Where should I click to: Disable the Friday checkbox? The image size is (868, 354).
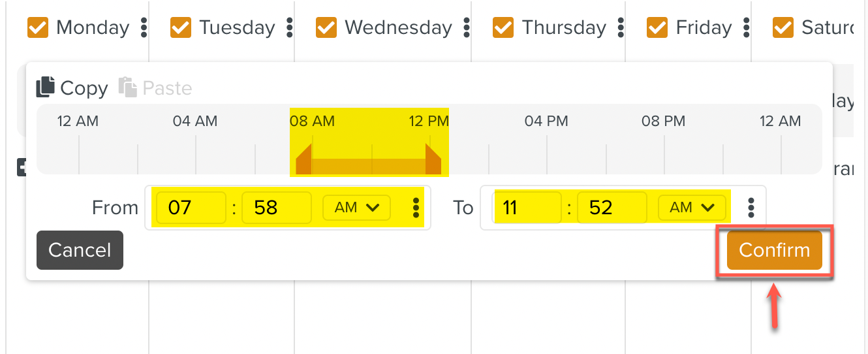[657, 27]
